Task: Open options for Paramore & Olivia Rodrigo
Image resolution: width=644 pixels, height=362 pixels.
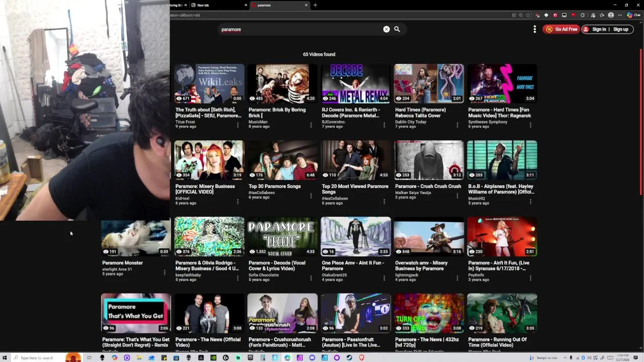Action: point(237,278)
